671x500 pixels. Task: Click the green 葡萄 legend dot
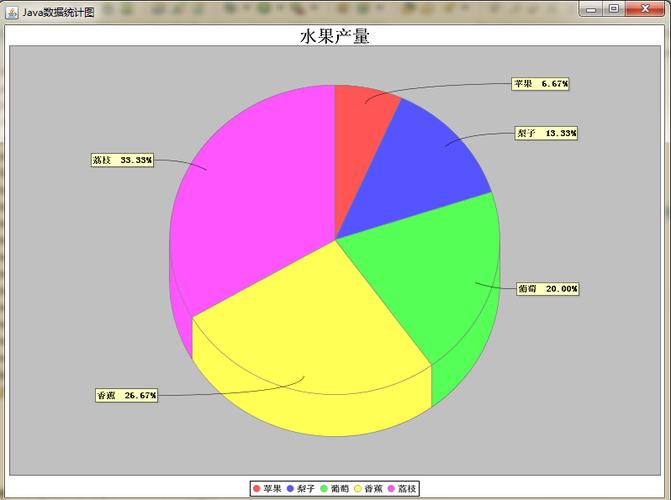point(324,488)
